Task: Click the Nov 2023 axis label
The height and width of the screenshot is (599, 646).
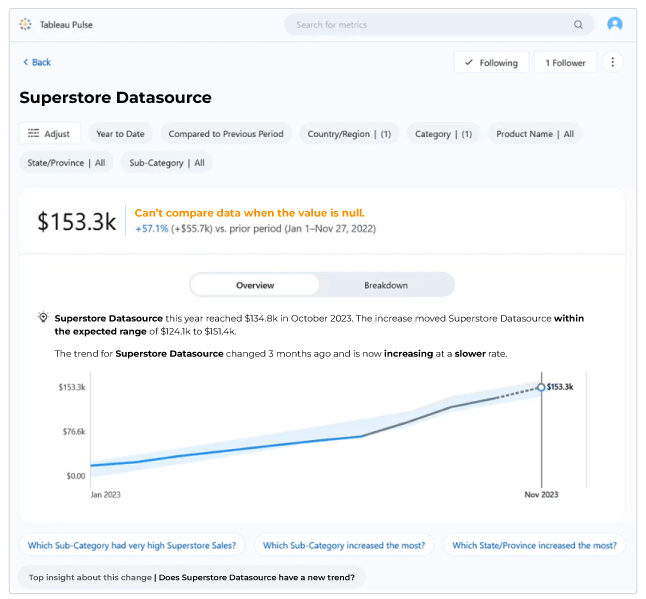Action: point(541,494)
